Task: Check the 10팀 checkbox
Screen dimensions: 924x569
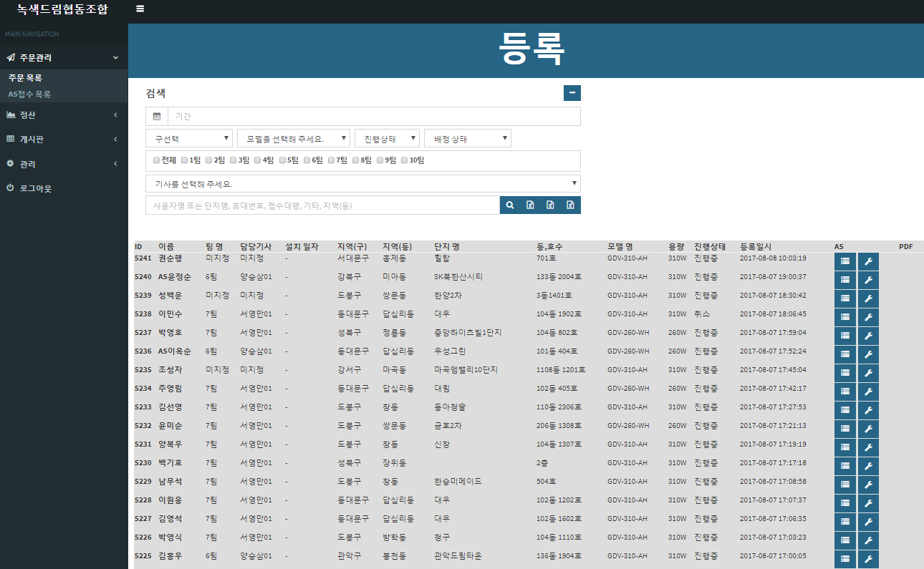Action: (405, 160)
